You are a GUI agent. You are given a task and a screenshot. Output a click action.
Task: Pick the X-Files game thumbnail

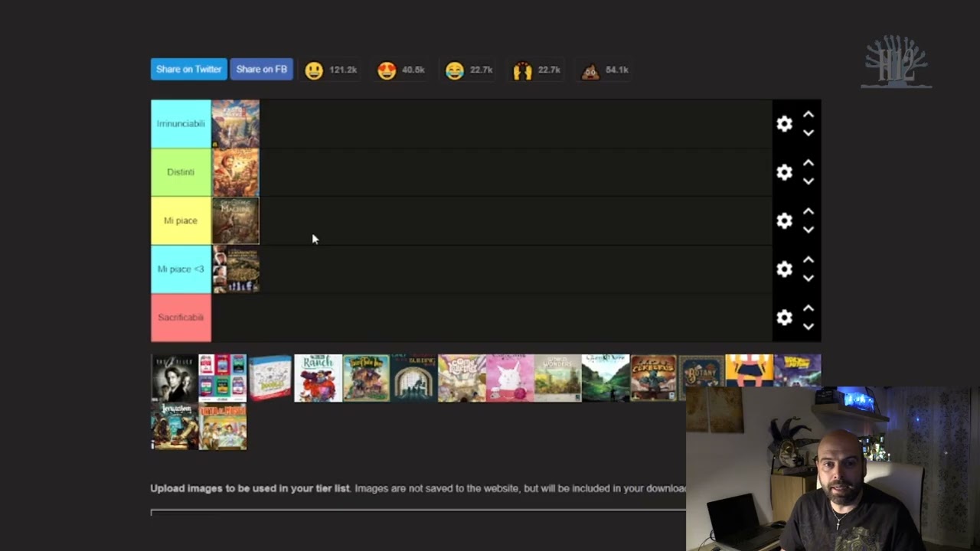point(175,378)
